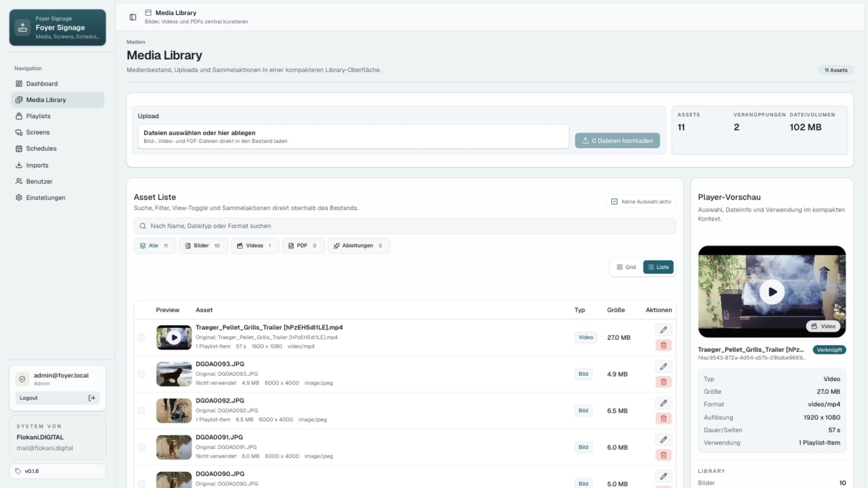Click the DG0A0092.JPG asset name
The width and height of the screenshot is (868, 488).
pos(220,401)
